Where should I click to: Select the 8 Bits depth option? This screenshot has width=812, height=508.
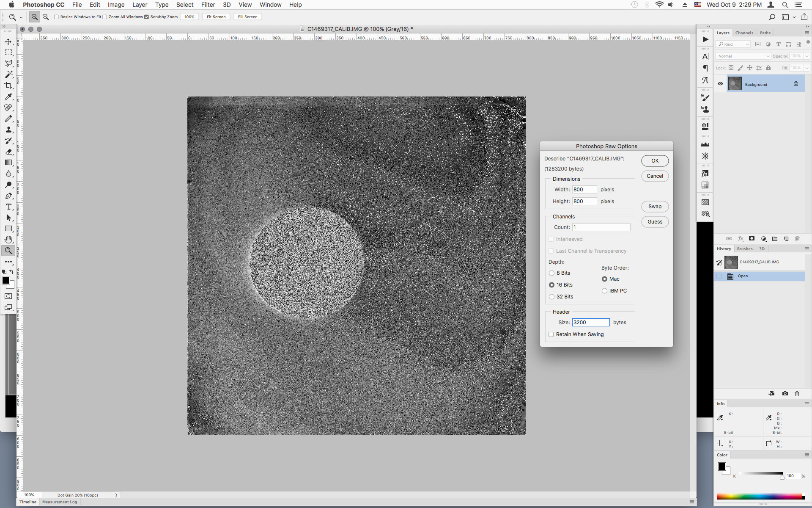pyautogui.click(x=552, y=273)
